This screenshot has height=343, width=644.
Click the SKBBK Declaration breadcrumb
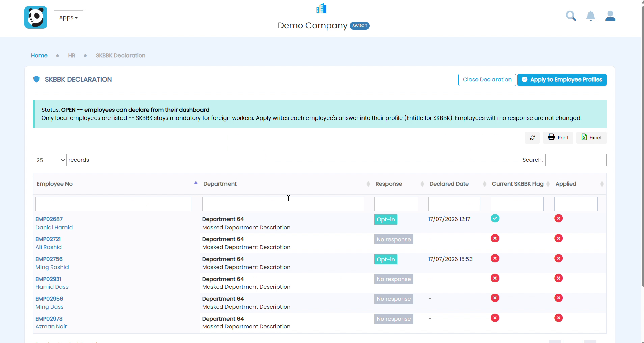point(120,55)
